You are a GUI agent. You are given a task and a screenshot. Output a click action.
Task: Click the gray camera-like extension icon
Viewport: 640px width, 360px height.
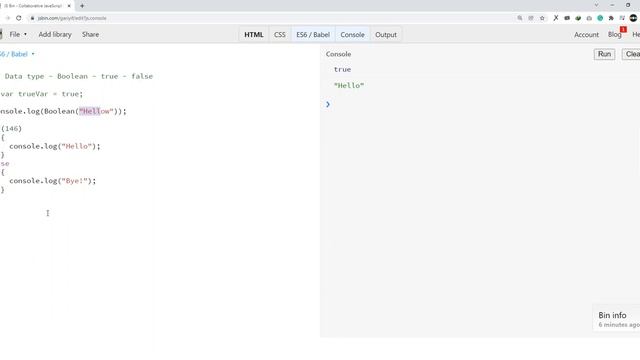click(589, 18)
